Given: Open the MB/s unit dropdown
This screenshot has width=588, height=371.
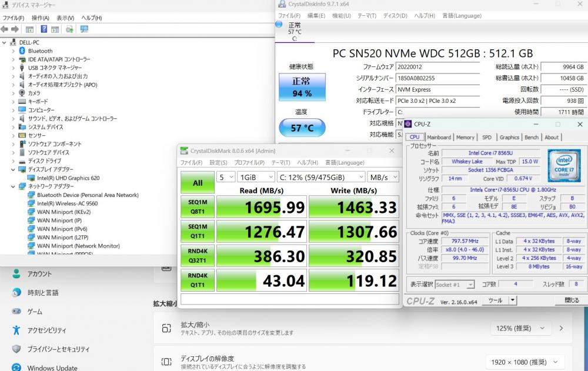Looking at the screenshot, I should (382, 177).
